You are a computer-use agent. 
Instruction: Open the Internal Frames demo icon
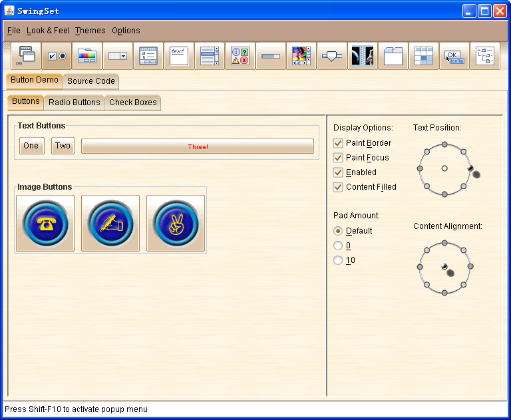[x=26, y=56]
